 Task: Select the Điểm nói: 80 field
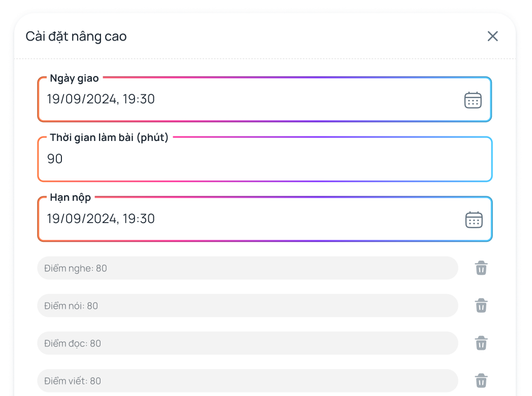247,306
